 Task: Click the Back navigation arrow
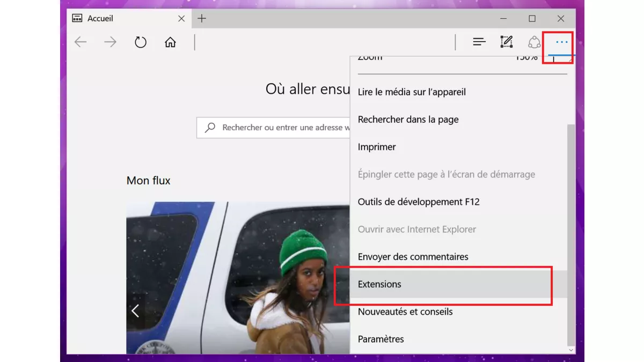[x=80, y=42]
